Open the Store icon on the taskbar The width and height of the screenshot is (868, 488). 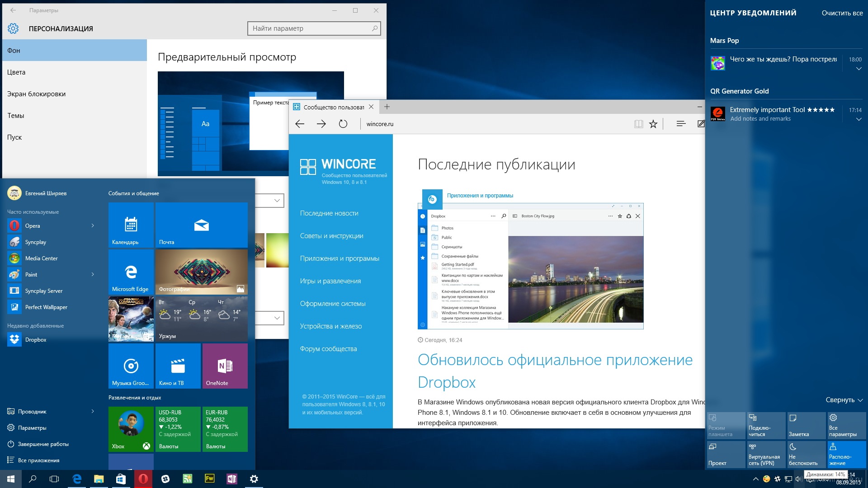pos(121,479)
